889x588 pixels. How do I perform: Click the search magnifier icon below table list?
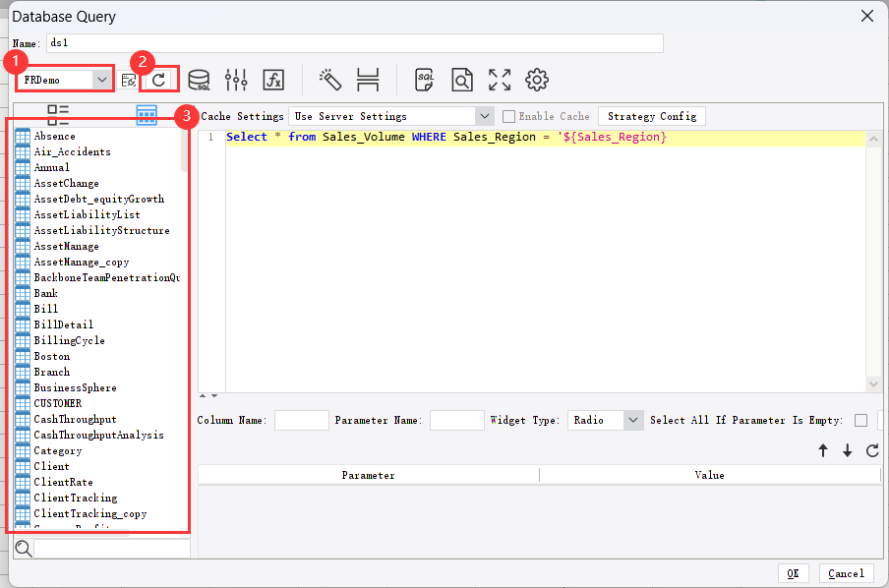24,549
